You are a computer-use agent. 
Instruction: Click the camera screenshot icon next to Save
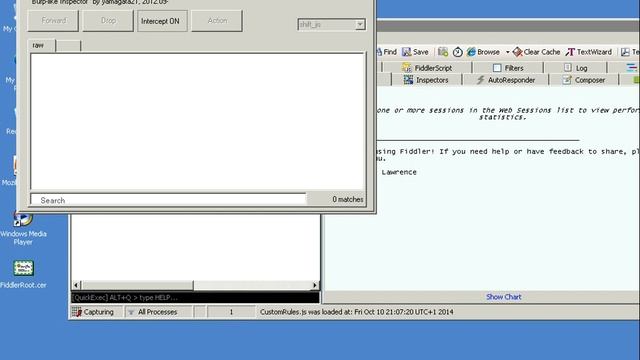pyautogui.click(x=443, y=52)
